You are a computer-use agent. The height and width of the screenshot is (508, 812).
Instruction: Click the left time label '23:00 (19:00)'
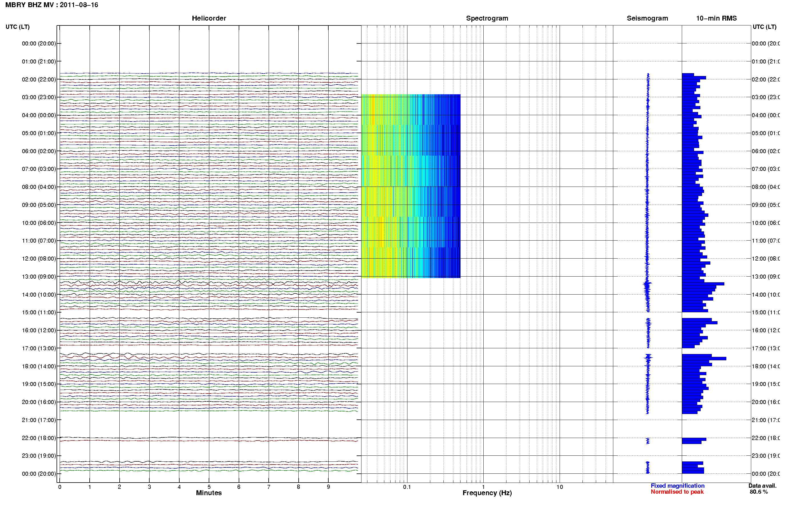[x=39, y=456]
